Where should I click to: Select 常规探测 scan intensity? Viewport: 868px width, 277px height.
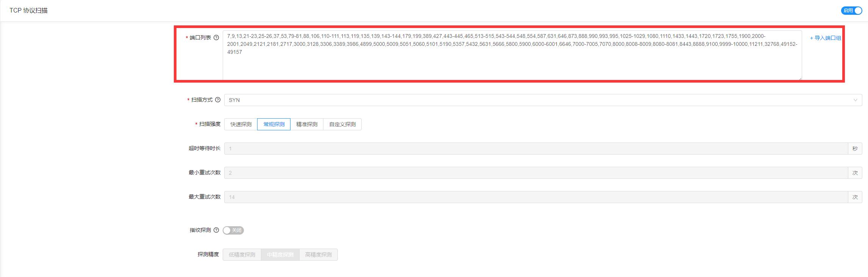pyautogui.click(x=274, y=124)
